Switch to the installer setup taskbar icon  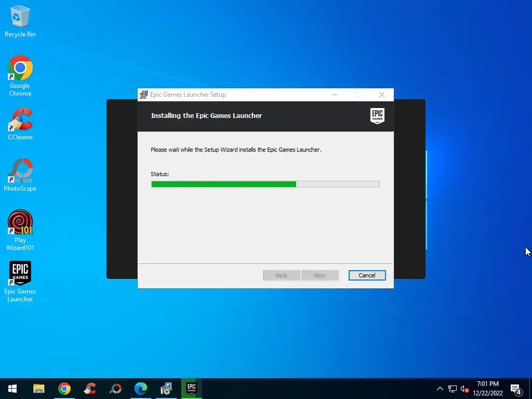(166, 389)
